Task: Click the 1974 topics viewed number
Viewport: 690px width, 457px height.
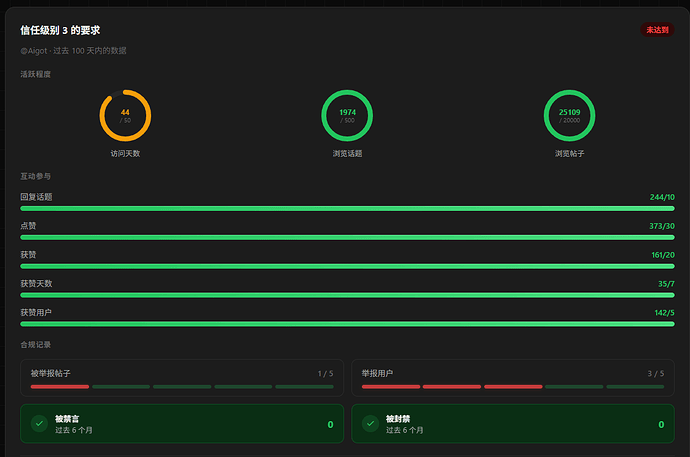Action: (348, 113)
